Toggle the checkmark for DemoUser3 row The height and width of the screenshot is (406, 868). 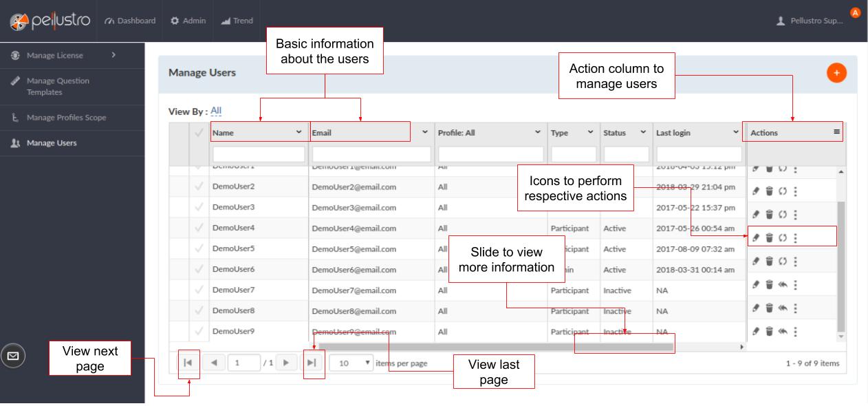(x=199, y=207)
